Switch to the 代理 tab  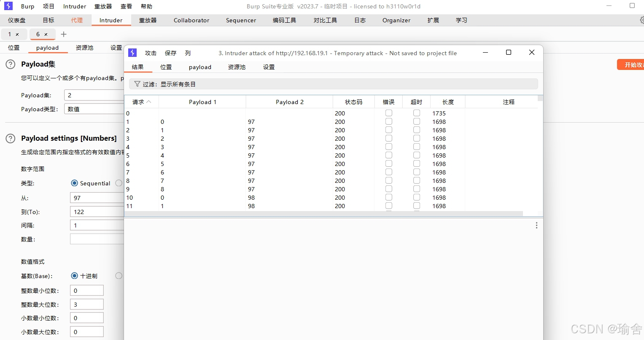[x=77, y=20]
